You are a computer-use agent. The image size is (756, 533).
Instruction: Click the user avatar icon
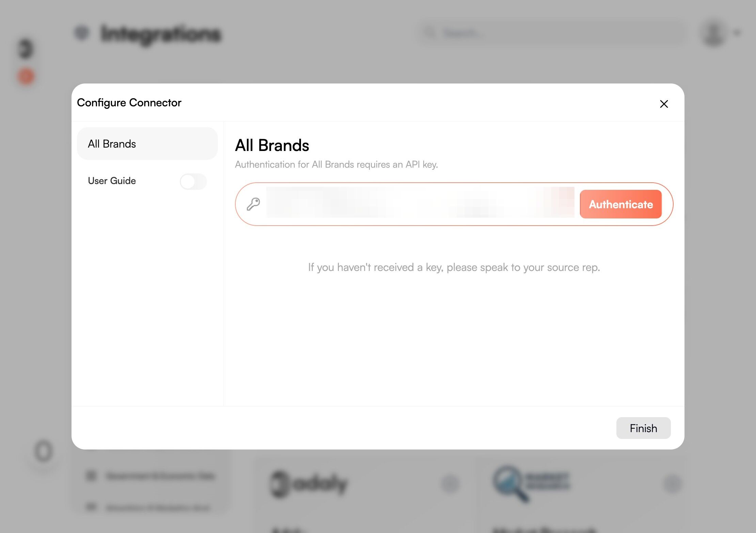click(x=713, y=33)
